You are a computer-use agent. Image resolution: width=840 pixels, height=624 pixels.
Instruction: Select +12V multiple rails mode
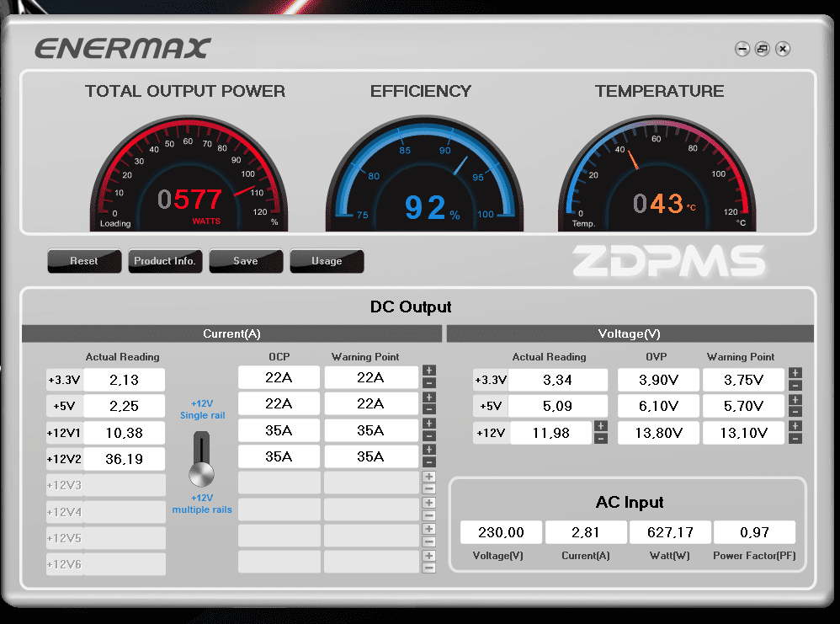pos(202,504)
